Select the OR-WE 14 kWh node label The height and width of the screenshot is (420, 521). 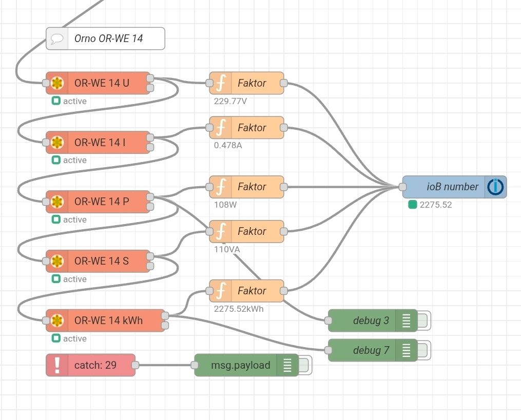click(109, 321)
